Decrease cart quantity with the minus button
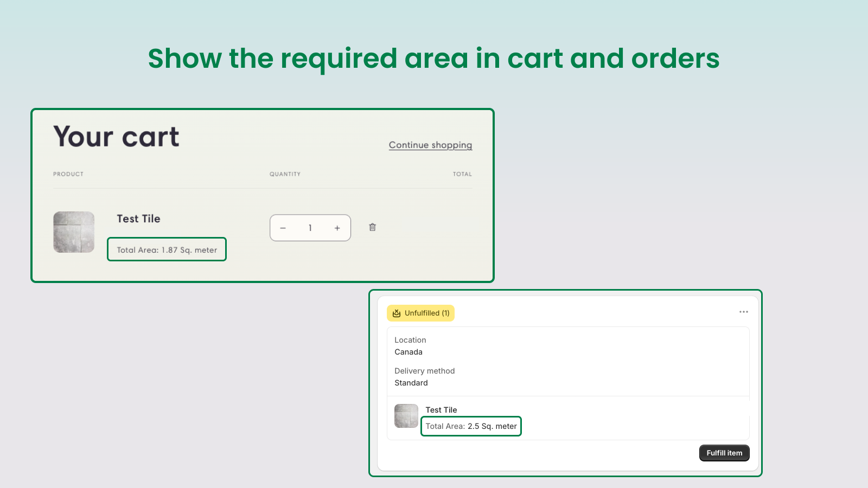This screenshot has width=868, height=488. 283,228
